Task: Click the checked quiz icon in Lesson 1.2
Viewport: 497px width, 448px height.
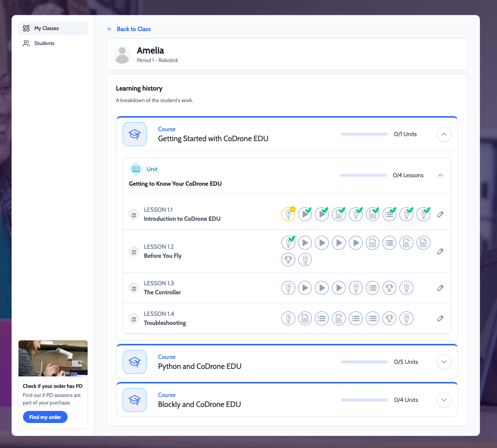Action: [288, 243]
